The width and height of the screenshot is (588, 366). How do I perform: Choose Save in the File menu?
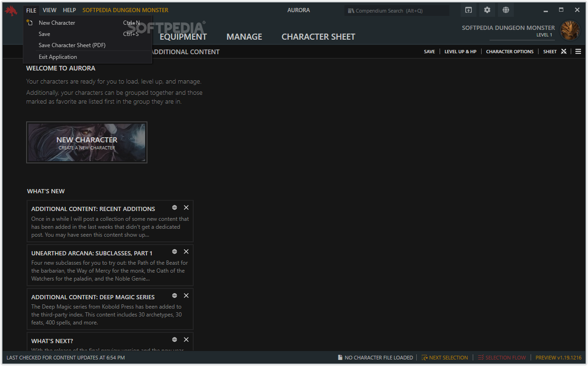point(87,34)
